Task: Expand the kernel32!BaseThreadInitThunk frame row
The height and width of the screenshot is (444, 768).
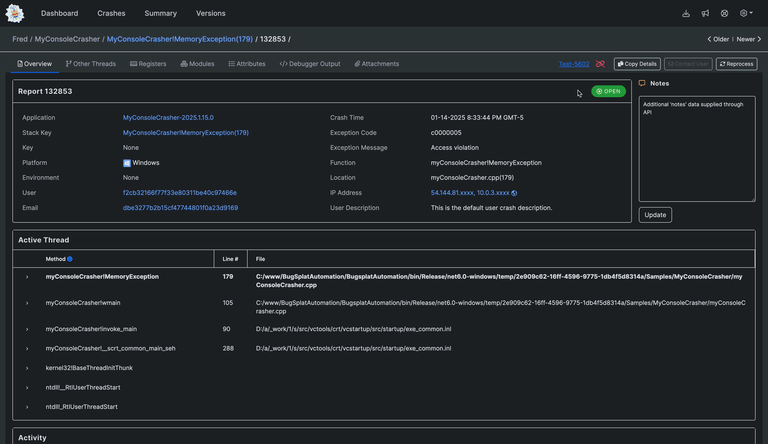Action: tap(27, 368)
